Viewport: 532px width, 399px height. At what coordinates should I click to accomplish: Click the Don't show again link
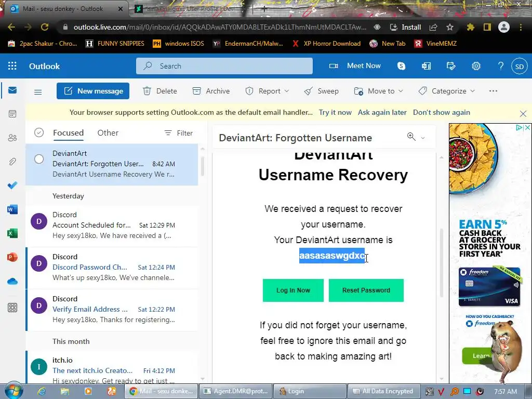click(x=442, y=112)
